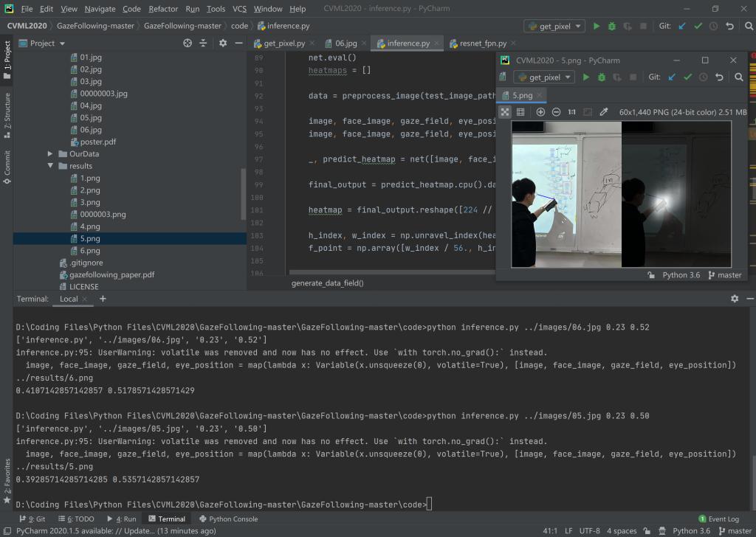Screen dimensions: 756x537
Task: Open Python 3.6 interpreter selector in status bar
Action: (x=691, y=531)
